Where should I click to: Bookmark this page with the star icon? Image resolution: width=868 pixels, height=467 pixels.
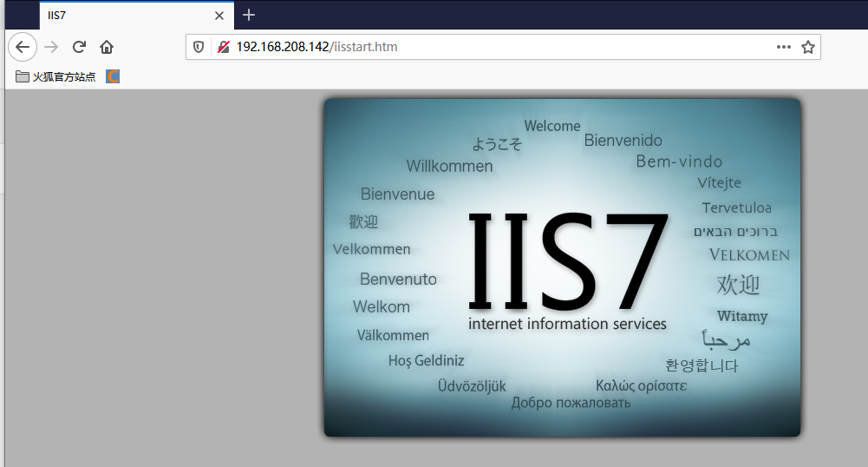pos(807,47)
